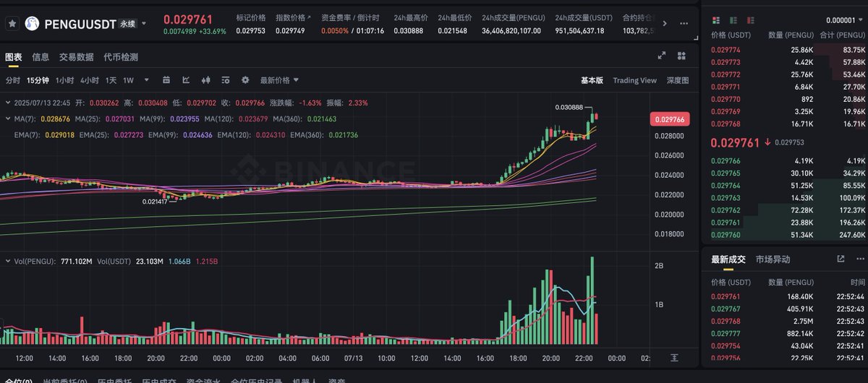Open the technical indicators icon
The width and height of the screenshot is (868, 383).
coord(226,80)
